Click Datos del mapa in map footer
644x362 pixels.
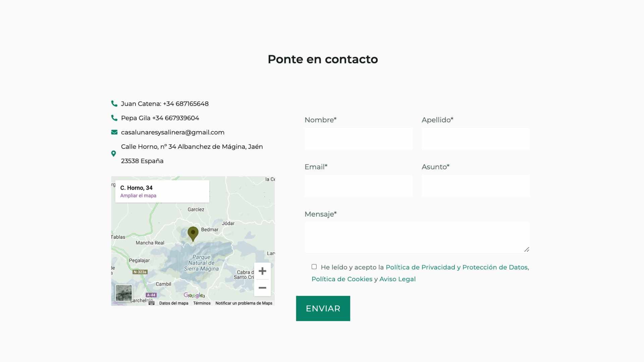point(174,303)
